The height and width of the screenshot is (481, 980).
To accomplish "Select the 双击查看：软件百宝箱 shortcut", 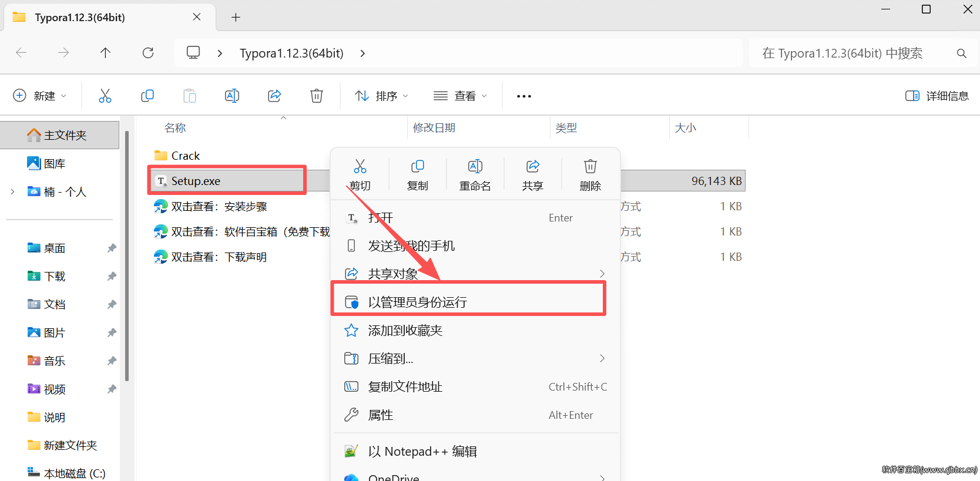I will (241, 232).
